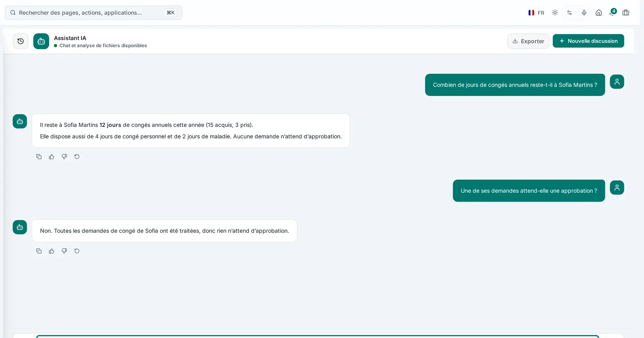The image size is (644, 338).
Task: Select the message 'Combien de jours de congés annuels reste-t-il à Sofia Martins ?'
Action: [x=515, y=85]
